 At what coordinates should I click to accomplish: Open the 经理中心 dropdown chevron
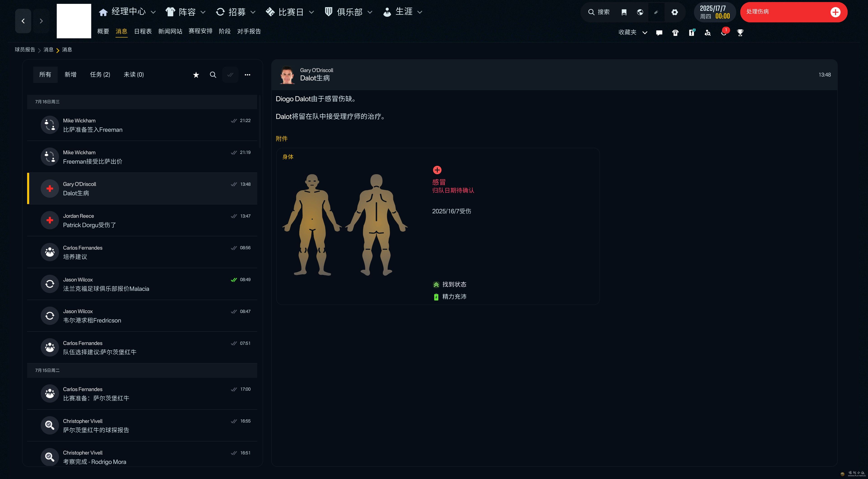(x=153, y=12)
